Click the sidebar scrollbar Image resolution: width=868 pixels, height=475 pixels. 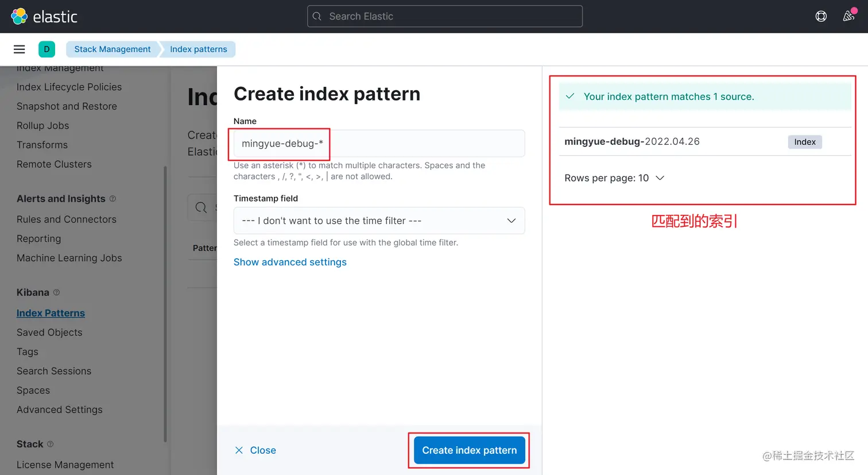[165, 304]
